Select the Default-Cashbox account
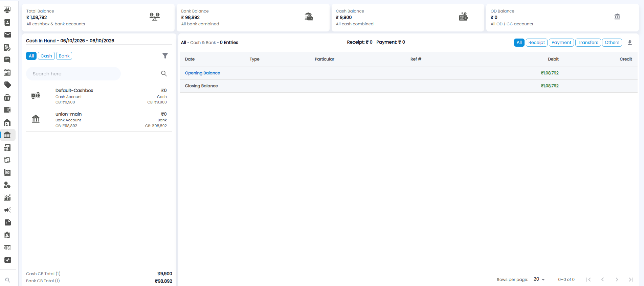The height and width of the screenshot is (286, 644). 99,96
